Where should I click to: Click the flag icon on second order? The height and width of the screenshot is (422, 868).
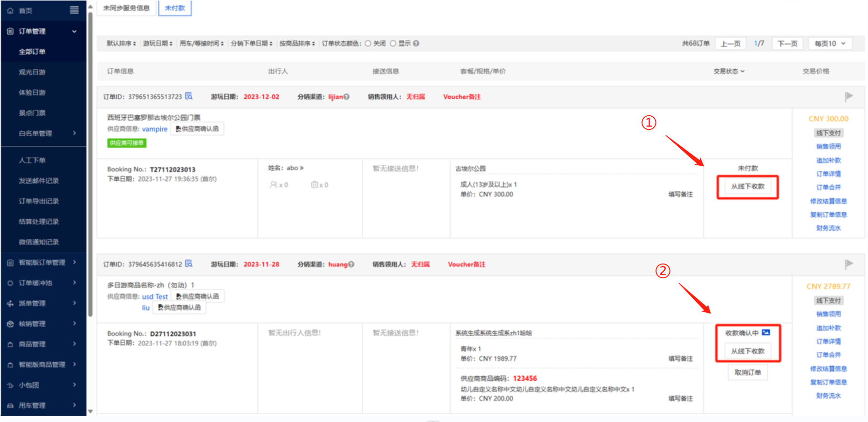tap(849, 264)
